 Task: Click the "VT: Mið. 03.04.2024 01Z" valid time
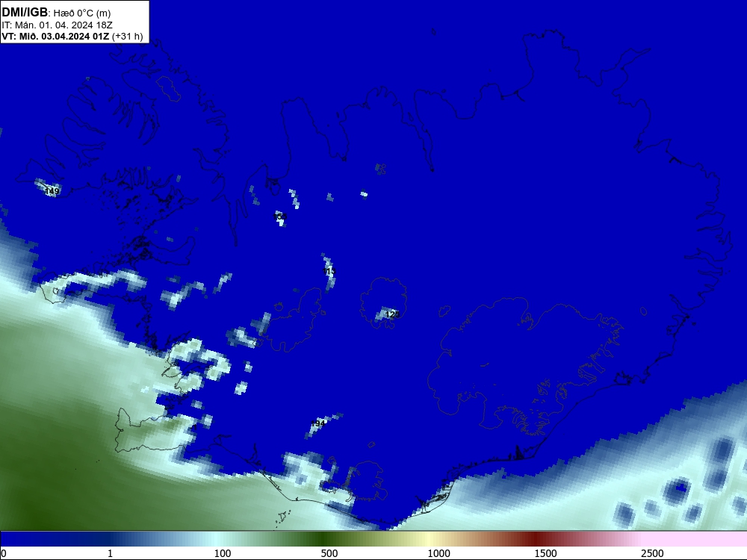(55, 36)
